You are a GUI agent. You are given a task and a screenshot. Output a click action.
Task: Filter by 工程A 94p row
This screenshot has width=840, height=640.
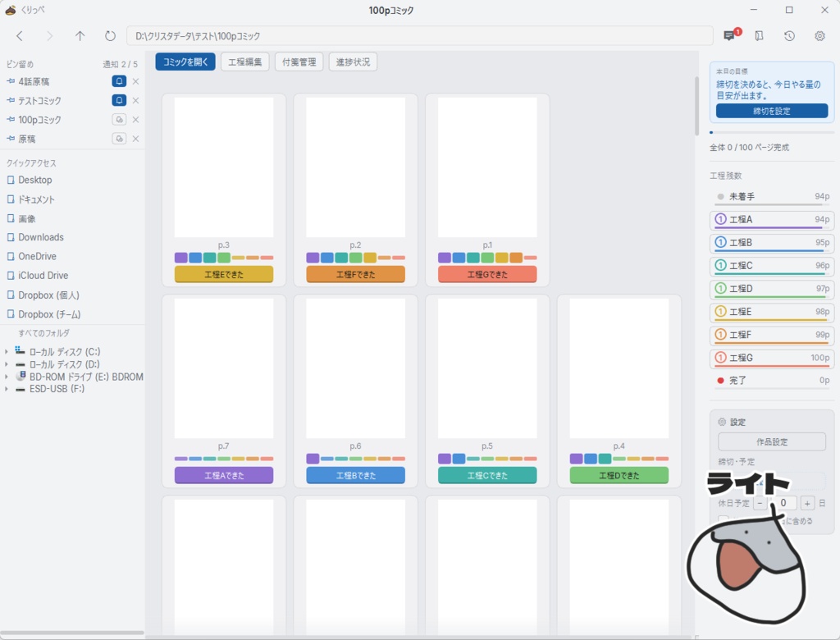772,220
